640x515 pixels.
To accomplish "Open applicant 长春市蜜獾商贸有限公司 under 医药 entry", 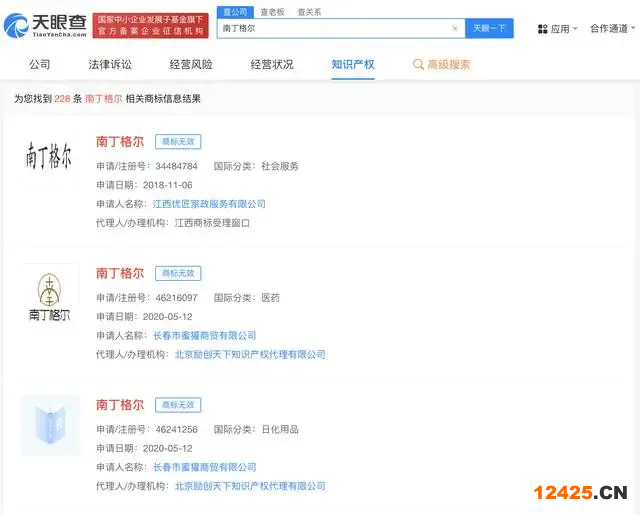I will coord(204,335).
